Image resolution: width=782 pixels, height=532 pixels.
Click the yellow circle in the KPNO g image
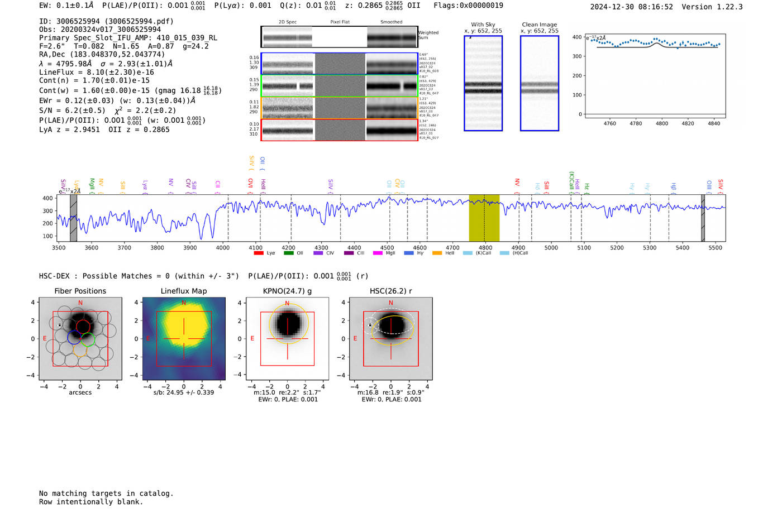point(289,324)
